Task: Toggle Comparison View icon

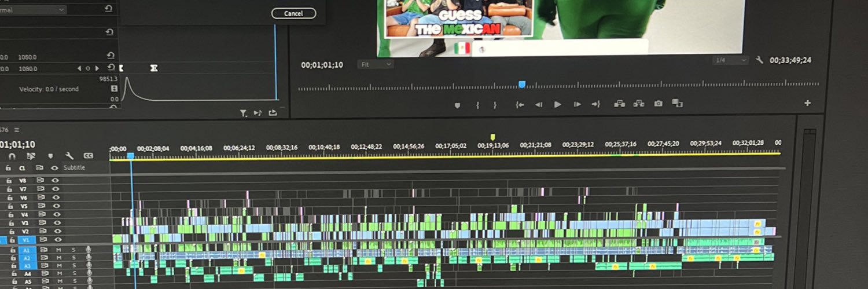Action: (678, 103)
